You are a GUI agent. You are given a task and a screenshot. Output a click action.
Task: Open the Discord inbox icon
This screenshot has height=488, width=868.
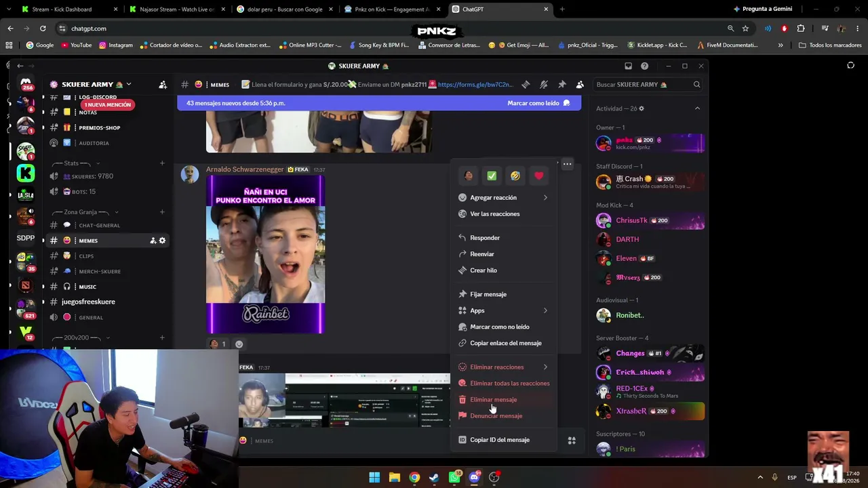(628, 66)
